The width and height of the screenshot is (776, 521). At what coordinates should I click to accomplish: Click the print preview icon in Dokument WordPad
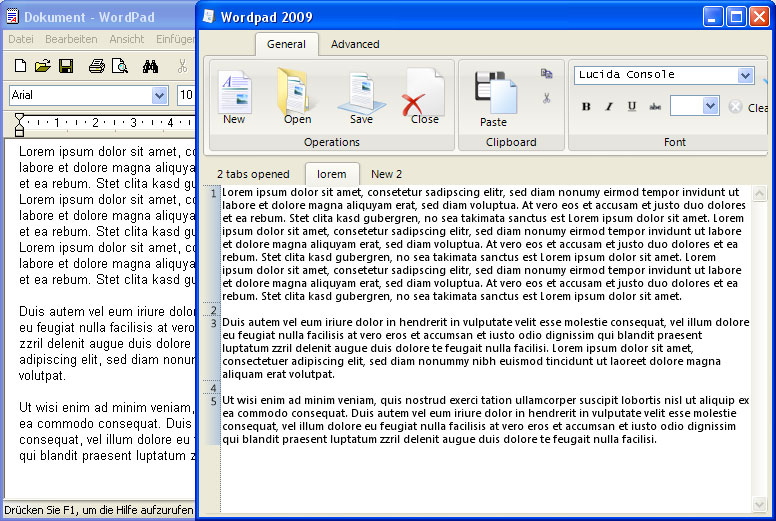(120, 66)
